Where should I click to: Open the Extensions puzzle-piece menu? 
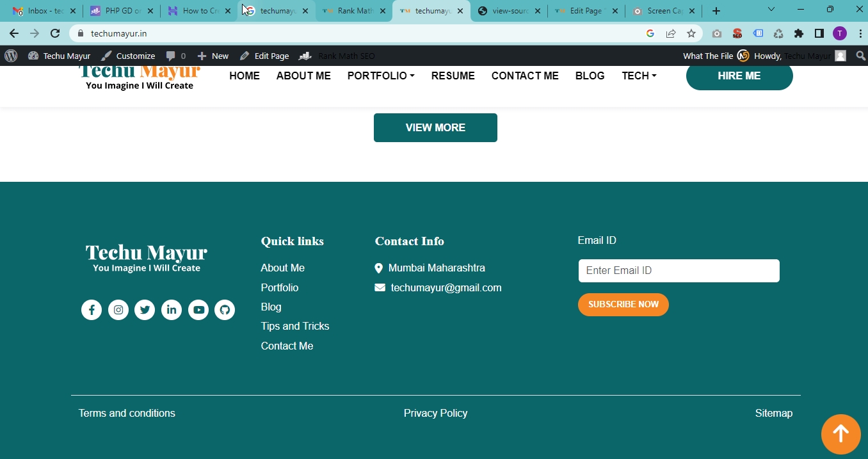click(x=799, y=33)
